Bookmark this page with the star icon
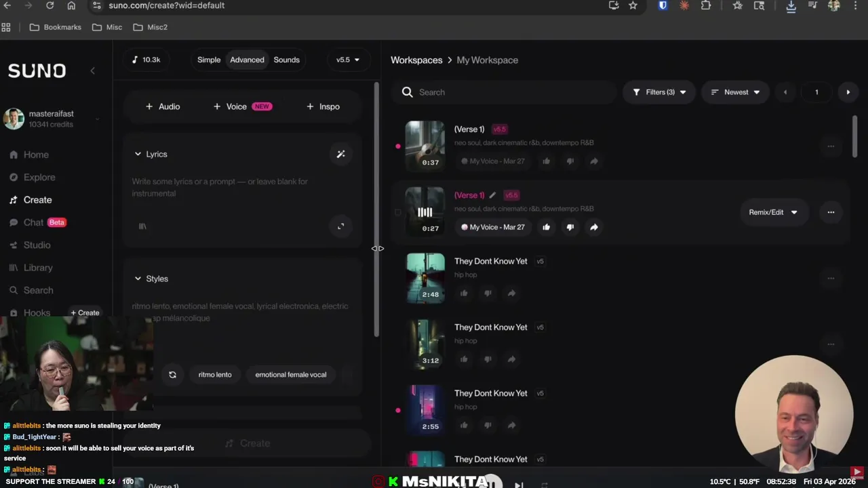This screenshot has height=488, width=868. point(633,5)
